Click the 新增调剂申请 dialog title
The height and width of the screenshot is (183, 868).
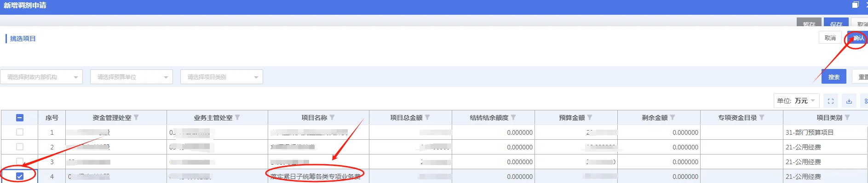[25, 5]
